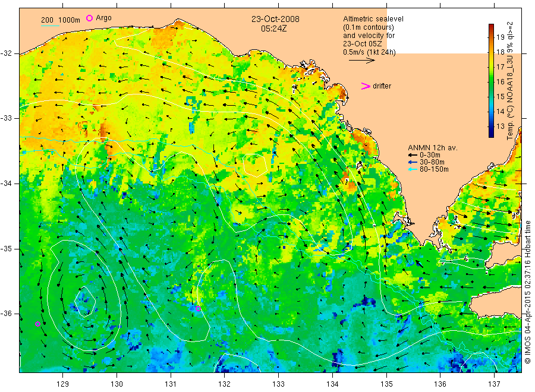Click the longitude axis label 129
Screen dimensions: 535x392
click(63, 384)
